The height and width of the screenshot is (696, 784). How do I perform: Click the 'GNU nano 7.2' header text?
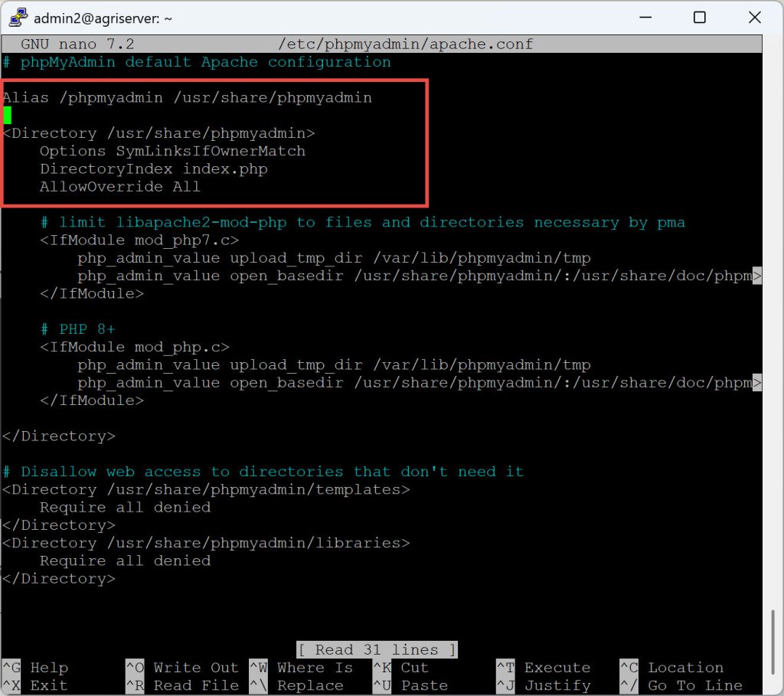click(77, 44)
